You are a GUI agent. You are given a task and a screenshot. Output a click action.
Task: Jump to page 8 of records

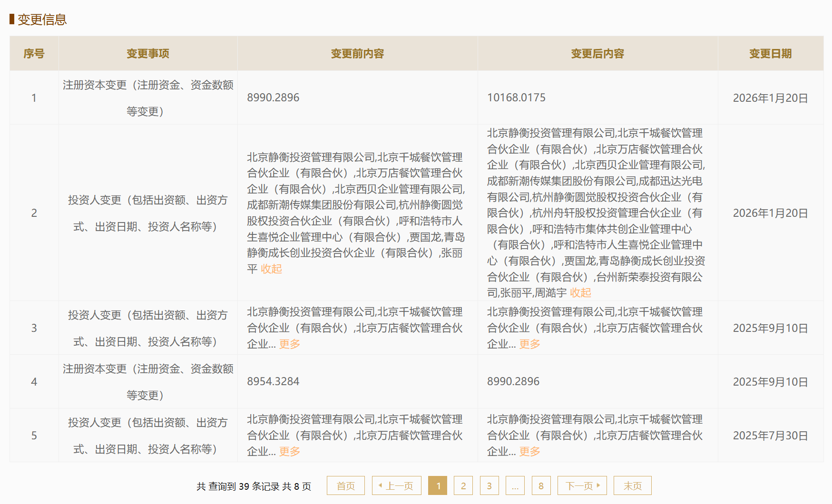pos(541,485)
